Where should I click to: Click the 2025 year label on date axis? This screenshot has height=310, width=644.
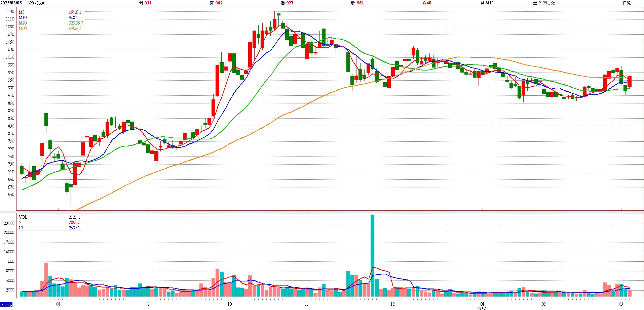(x=483, y=308)
